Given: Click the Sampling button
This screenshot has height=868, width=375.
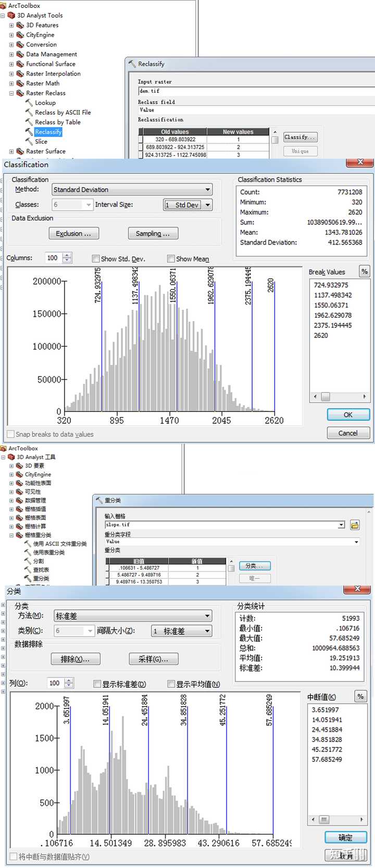Looking at the screenshot, I should point(153,234).
